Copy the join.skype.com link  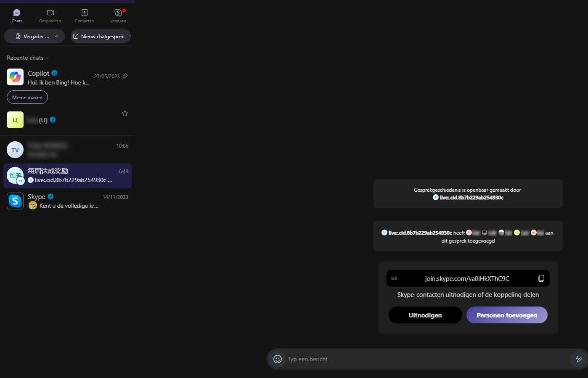541,278
